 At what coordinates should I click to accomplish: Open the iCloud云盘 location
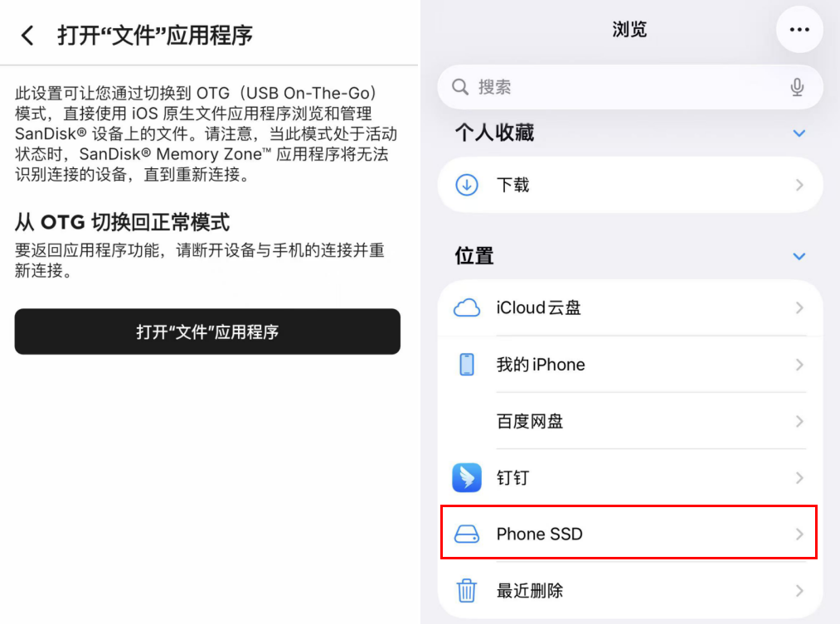click(x=539, y=308)
